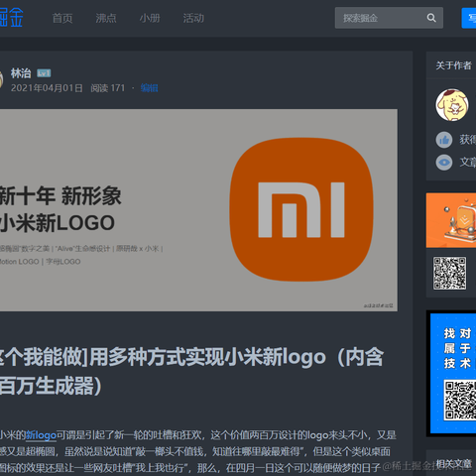Image resolution: width=476 pixels, height=476 pixels.
Task: Click the eye views icon
Action: coord(444,163)
